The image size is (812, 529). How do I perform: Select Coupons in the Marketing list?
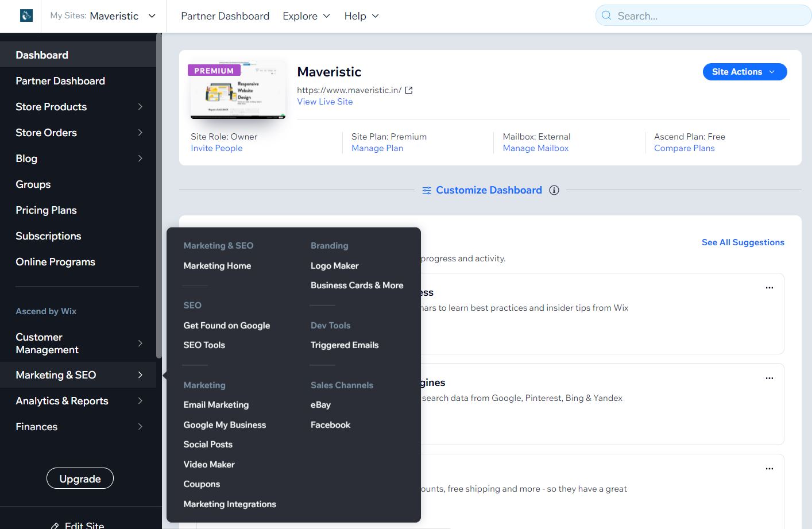(202, 484)
